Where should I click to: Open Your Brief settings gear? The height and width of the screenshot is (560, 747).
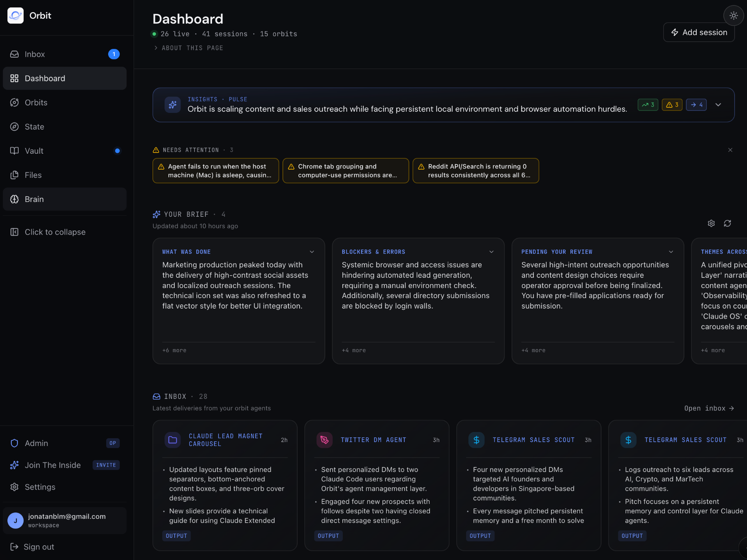click(x=711, y=223)
